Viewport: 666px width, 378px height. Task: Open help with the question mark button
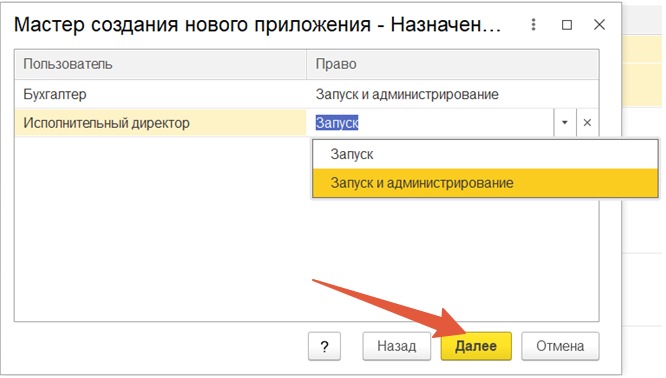coord(324,346)
